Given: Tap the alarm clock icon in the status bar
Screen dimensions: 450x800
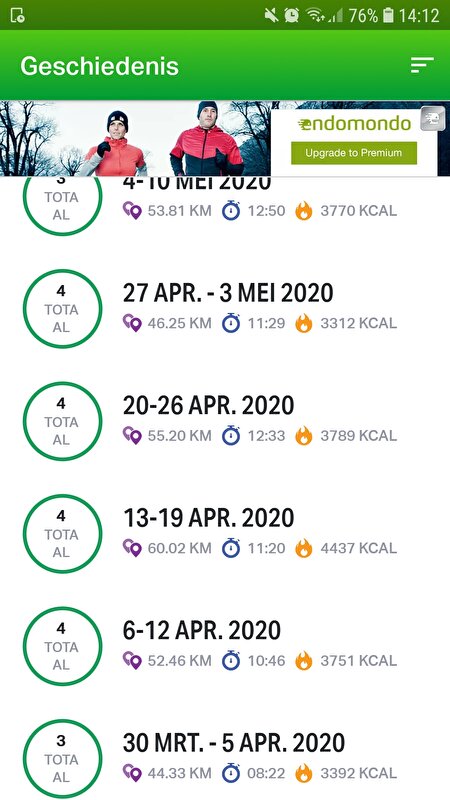Looking at the screenshot, I should [x=291, y=15].
